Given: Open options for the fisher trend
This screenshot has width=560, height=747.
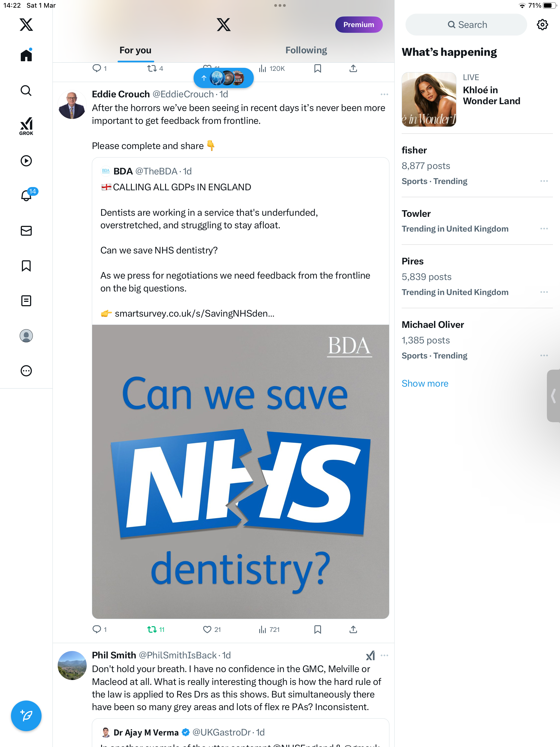Looking at the screenshot, I should [544, 181].
